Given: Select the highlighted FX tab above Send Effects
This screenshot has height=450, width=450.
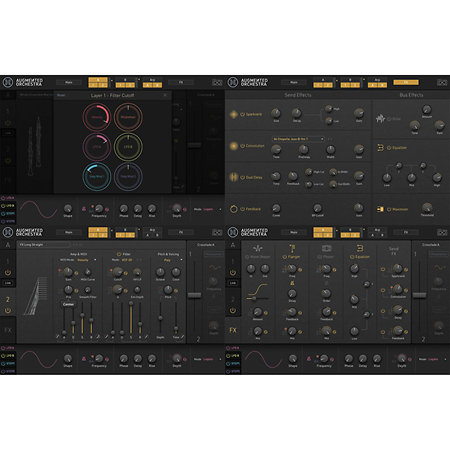Looking at the screenshot, I should (406, 82).
